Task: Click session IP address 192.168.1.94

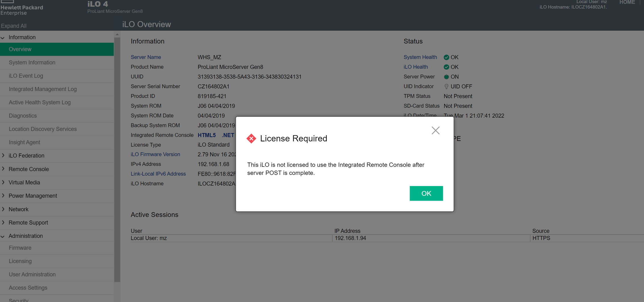Action: (x=350, y=238)
